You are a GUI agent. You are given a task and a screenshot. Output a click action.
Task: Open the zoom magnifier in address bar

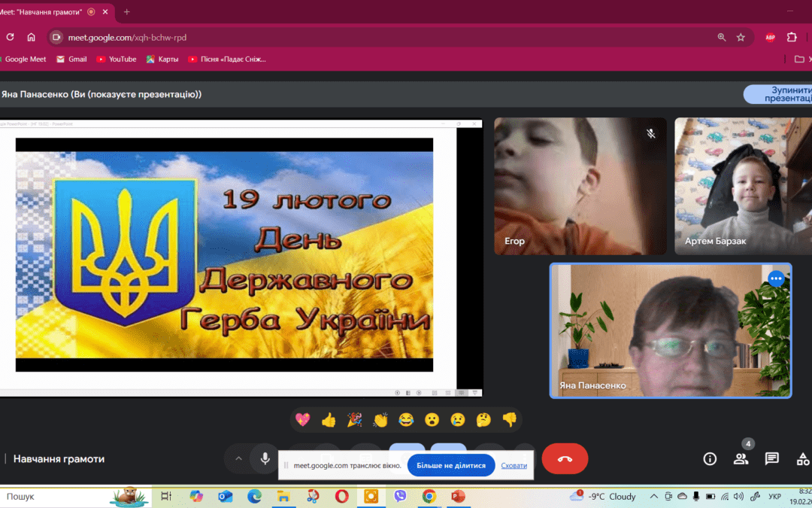point(721,38)
